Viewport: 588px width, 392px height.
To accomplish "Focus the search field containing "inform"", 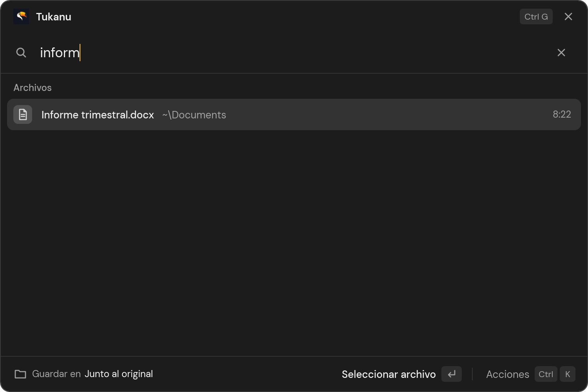I will (294, 53).
